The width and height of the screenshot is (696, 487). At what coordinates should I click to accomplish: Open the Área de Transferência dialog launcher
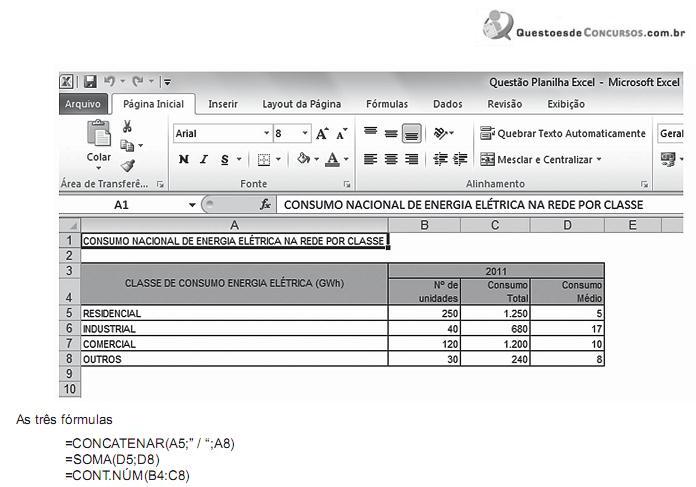(160, 184)
